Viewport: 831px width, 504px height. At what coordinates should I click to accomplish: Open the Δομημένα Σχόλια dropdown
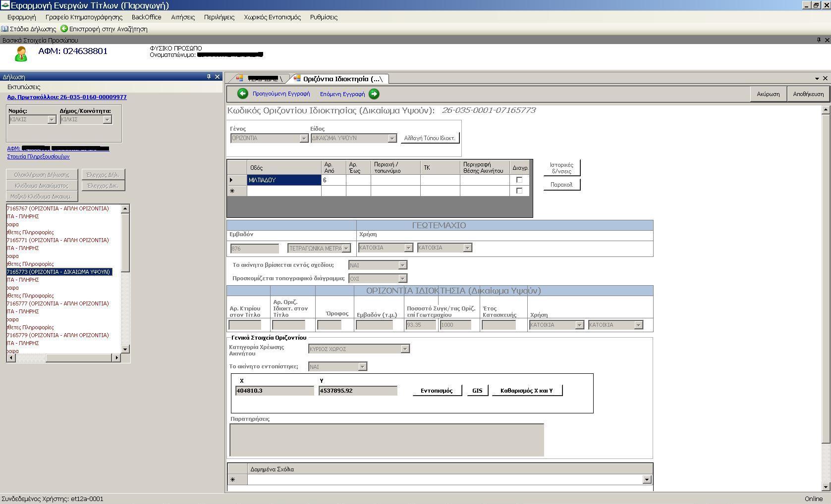tap(647, 479)
